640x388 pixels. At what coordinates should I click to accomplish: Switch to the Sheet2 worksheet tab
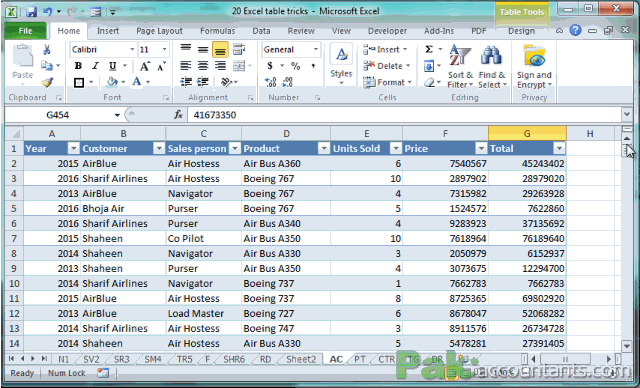tap(301, 359)
